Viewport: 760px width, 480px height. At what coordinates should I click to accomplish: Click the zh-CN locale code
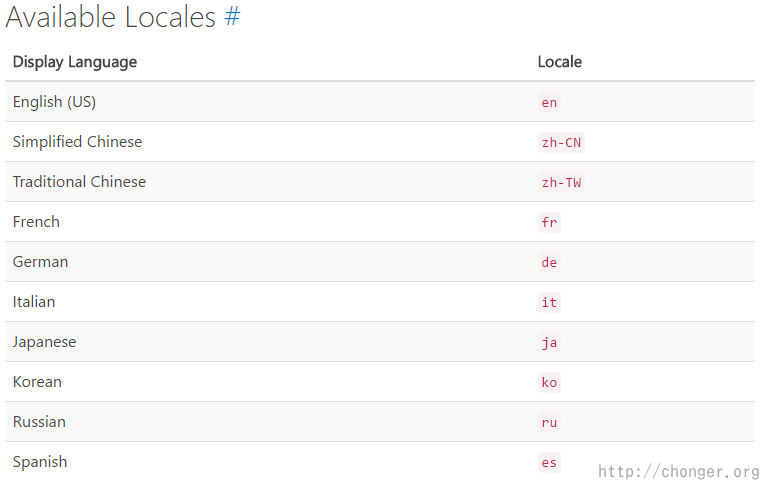(560, 142)
